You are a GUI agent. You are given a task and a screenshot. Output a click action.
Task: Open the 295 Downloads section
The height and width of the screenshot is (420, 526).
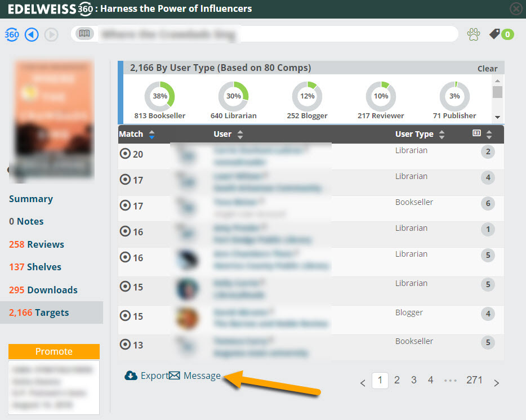43,290
